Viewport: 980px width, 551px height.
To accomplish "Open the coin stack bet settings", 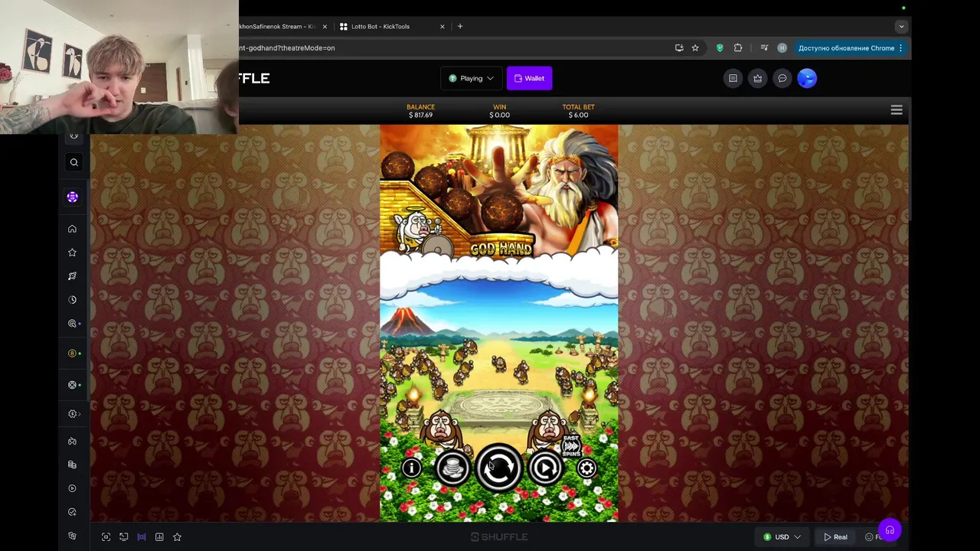I will pyautogui.click(x=452, y=468).
